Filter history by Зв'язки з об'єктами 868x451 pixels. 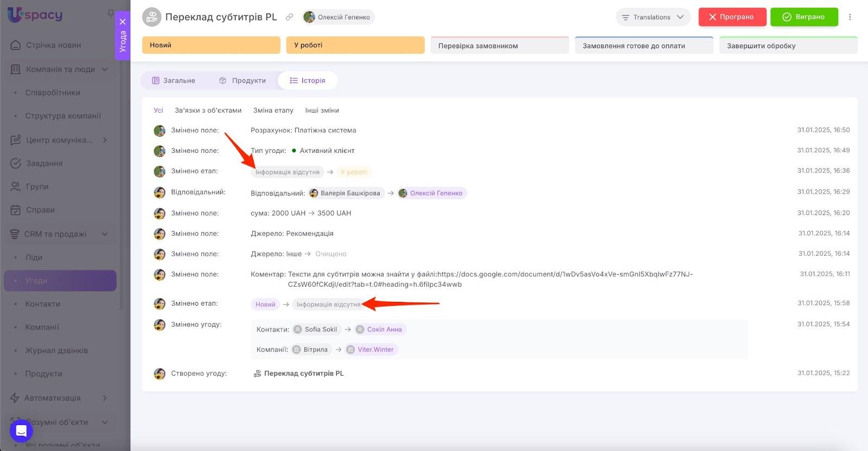click(x=208, y=110)
